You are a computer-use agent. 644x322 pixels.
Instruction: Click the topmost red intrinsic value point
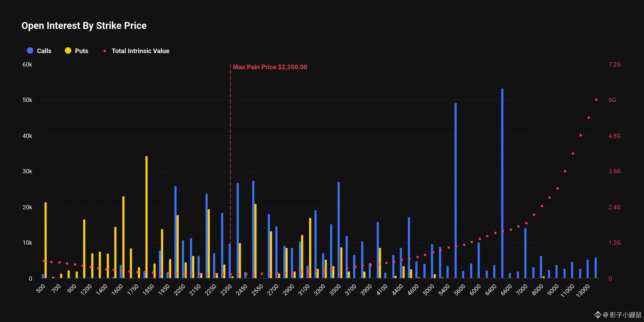[596, 100]
